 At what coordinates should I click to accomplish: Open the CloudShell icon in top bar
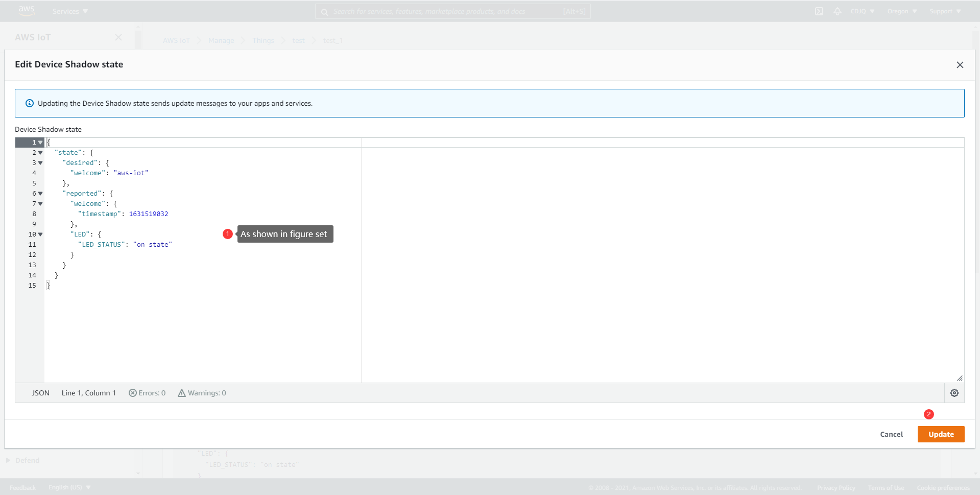819,11
